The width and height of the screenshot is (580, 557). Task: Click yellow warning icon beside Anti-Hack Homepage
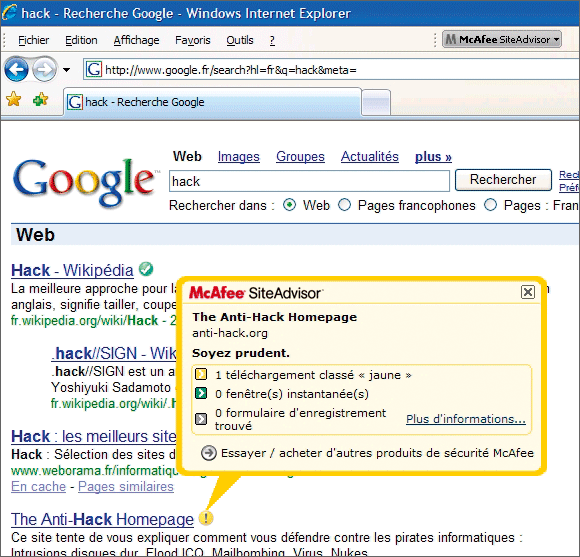pyautogui.click(x=206, y=518)
